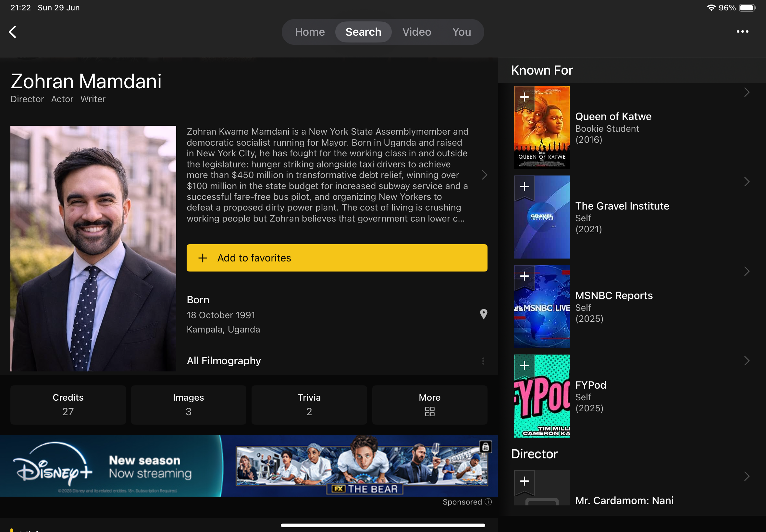Image resolution: width=766 pixels, height=532 pixels.
Task: Open MSNBC Reports poster
Action: click(542, 307)
